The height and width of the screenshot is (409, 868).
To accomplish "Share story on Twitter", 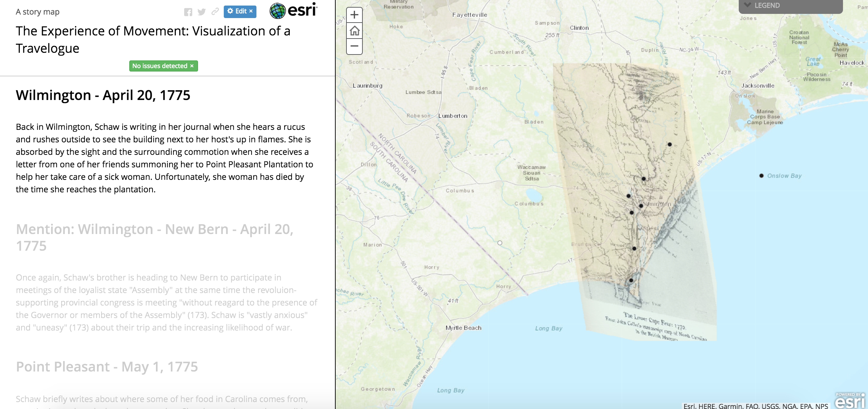I will [202, 12].
